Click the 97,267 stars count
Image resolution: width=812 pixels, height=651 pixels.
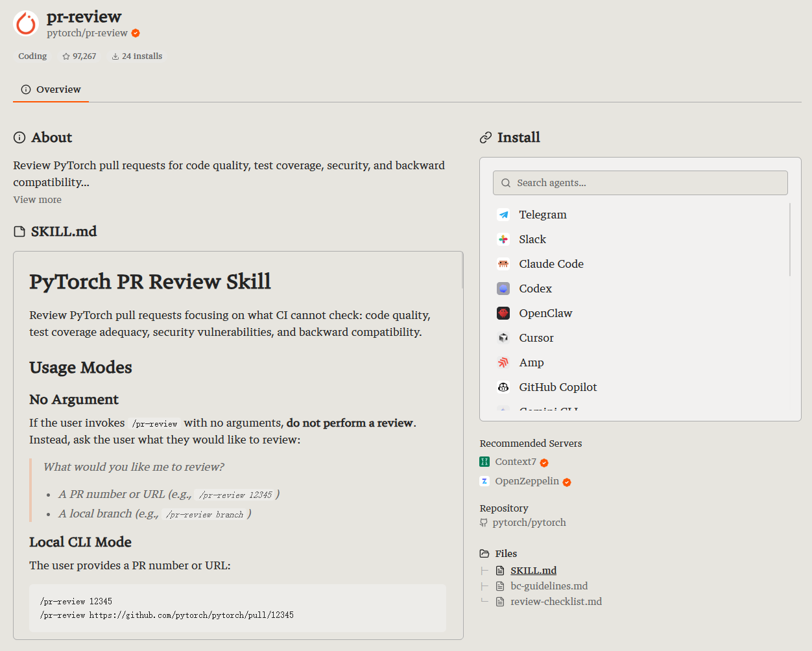(x=79, y=56)
